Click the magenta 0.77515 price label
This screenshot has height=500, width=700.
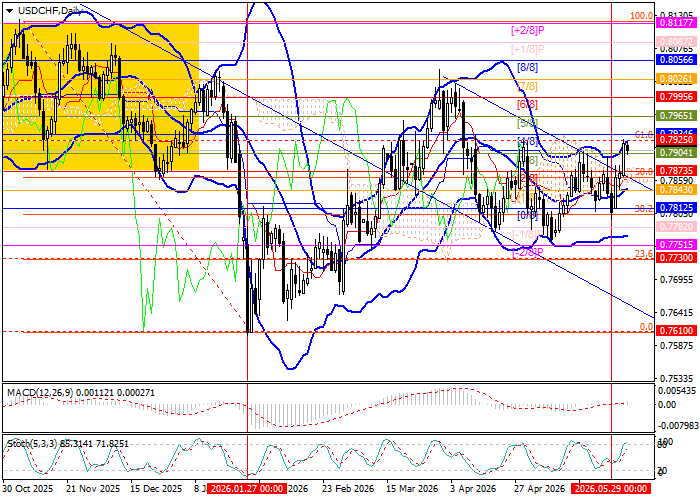(678, 245)
